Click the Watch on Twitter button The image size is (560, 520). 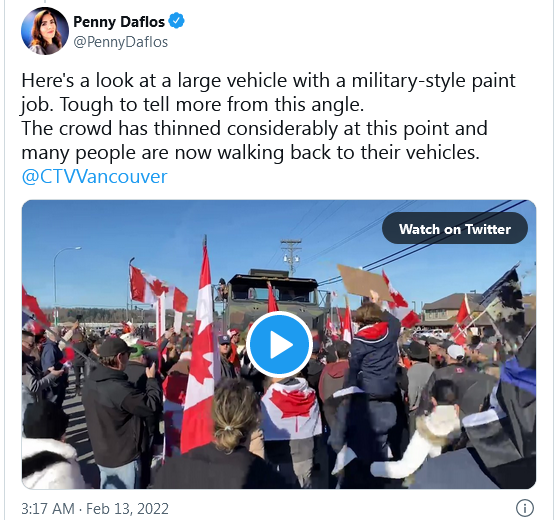click(455, 229)
